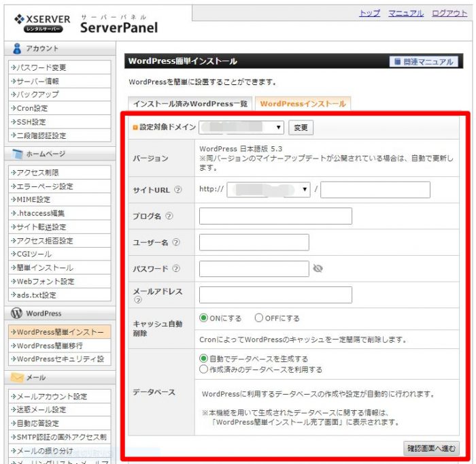Click the メール envelope icon in sidebar

pyautogui.click(x=17, y=378)
